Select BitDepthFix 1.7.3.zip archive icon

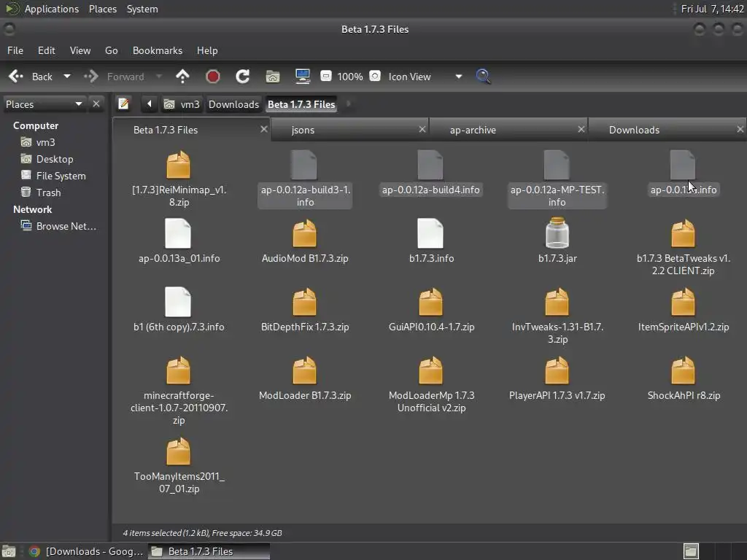coord(304,303)
